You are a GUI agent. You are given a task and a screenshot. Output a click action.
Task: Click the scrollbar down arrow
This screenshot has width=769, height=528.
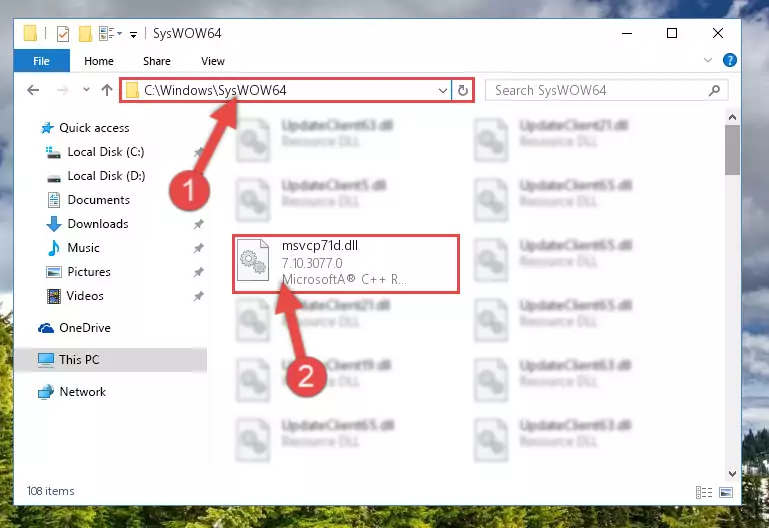732,474
